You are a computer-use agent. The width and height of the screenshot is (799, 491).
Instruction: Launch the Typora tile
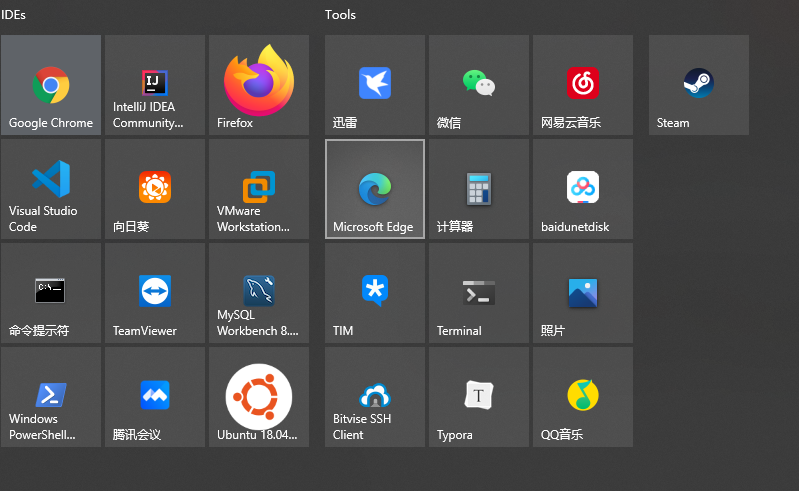pos(479,397)
